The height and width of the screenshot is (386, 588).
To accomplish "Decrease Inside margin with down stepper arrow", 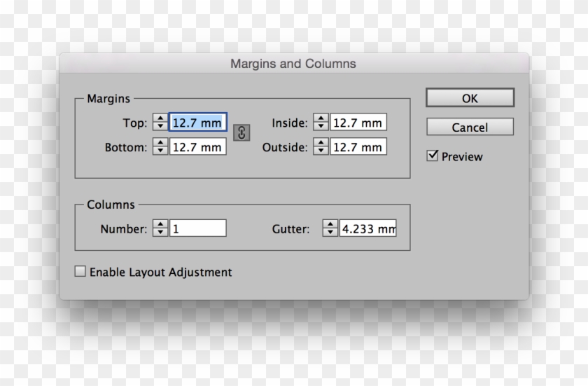I will [321, 126].
